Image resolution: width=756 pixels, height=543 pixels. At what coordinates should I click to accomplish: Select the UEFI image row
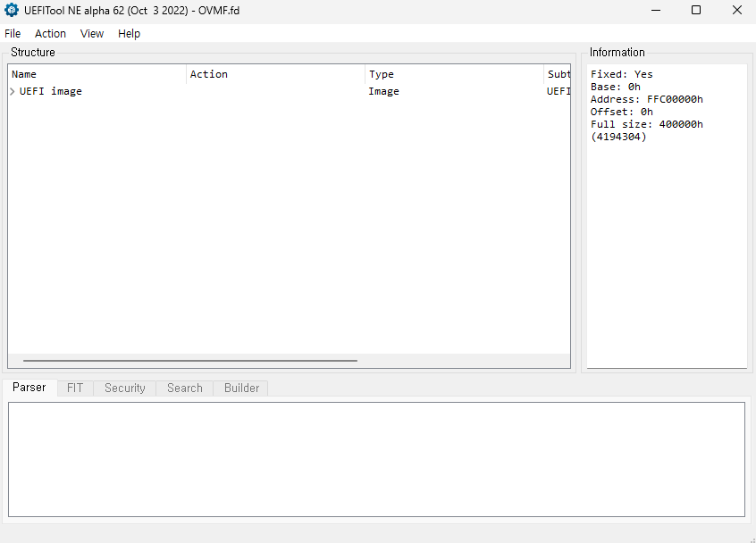point(51,91)
